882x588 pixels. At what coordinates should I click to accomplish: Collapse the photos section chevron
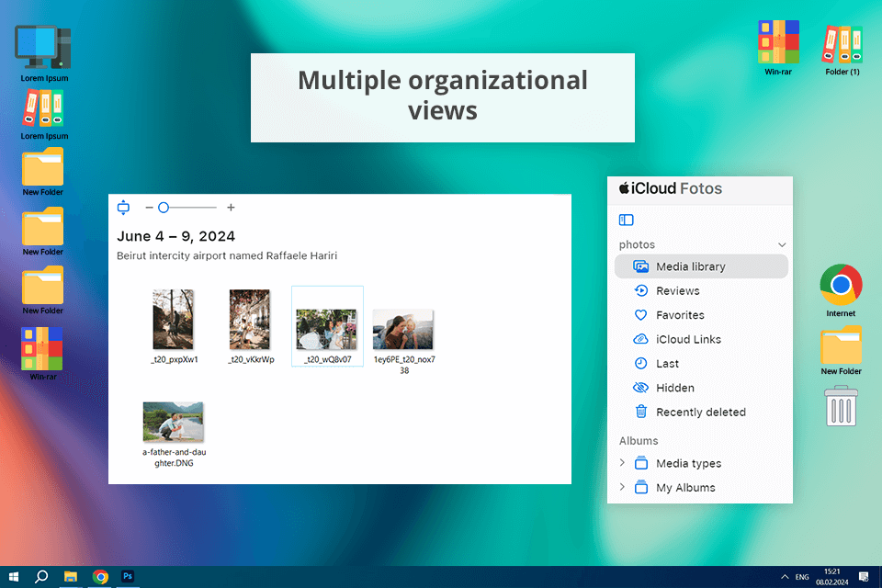(782, 245)
